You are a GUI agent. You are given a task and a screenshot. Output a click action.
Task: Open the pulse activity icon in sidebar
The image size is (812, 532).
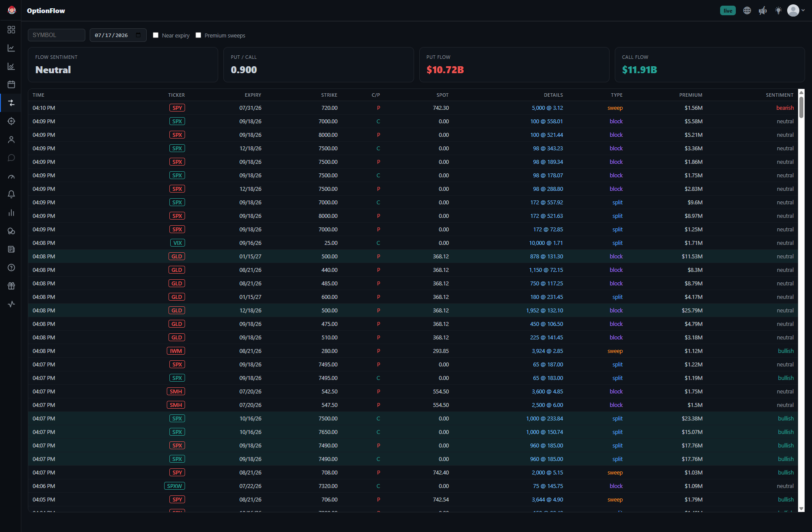(x=11, y=304)
